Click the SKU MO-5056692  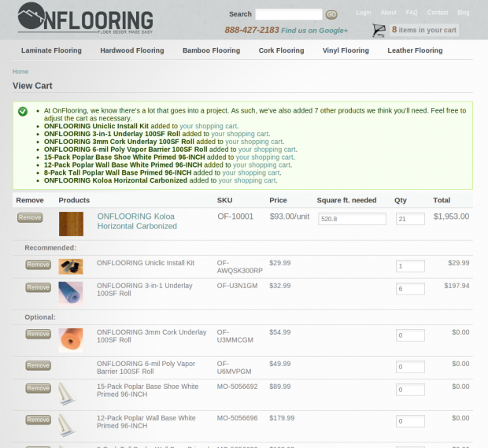click(x=237, y=387)
